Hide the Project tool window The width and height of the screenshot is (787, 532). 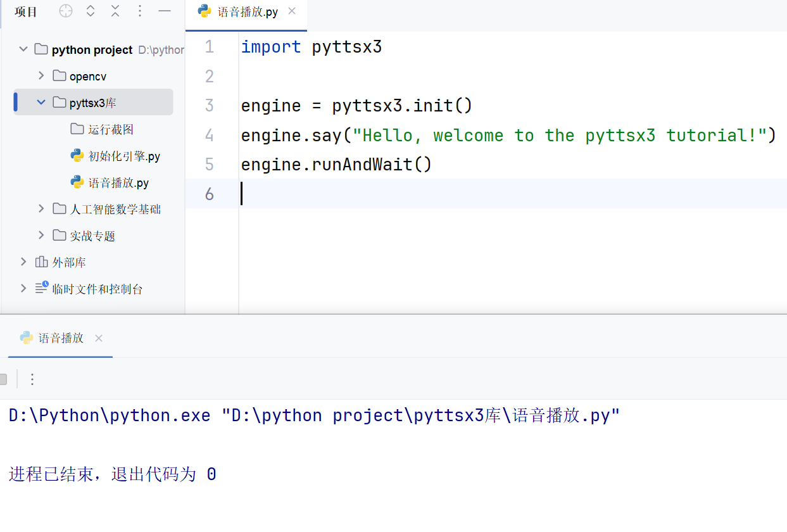(164, 11)
